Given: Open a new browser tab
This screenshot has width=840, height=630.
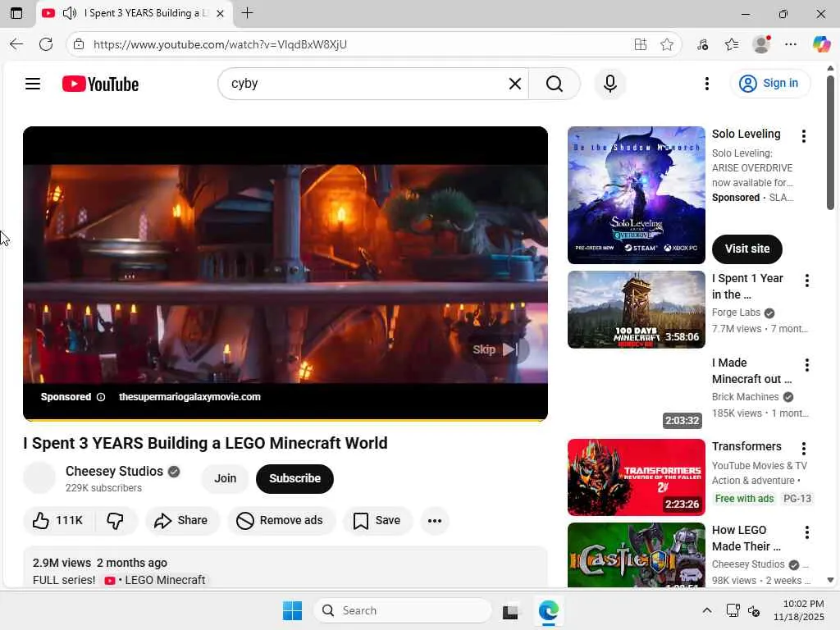Looking at the screenshot, I should [247, 13].
